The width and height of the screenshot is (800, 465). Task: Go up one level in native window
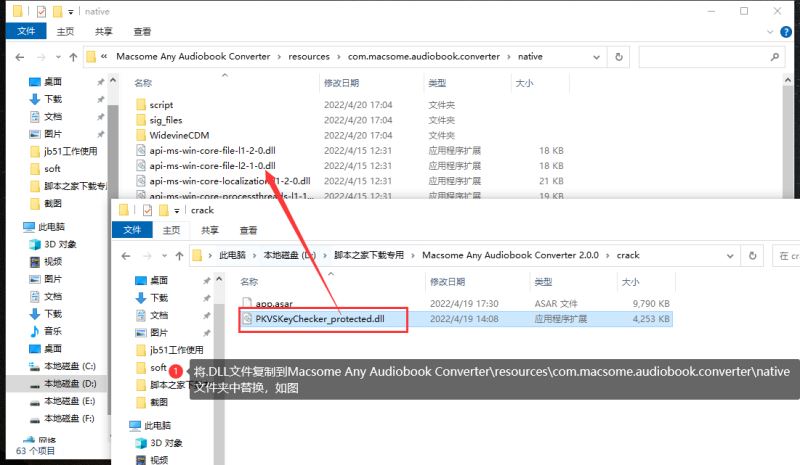[73, 57]
